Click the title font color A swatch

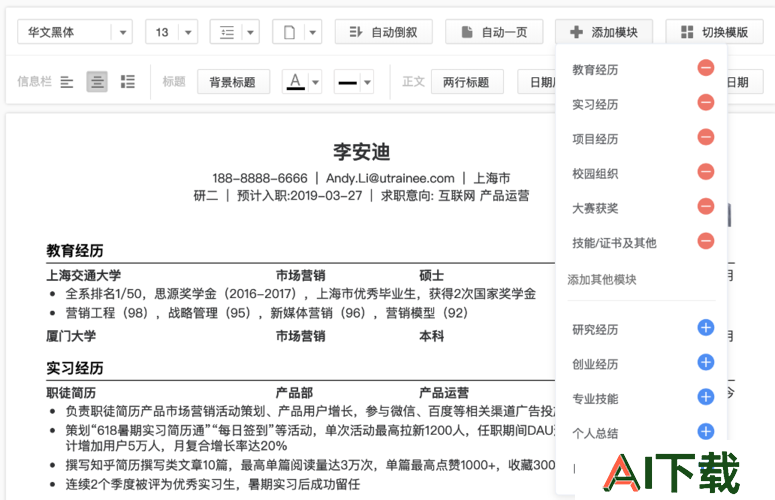click(296, 82)
